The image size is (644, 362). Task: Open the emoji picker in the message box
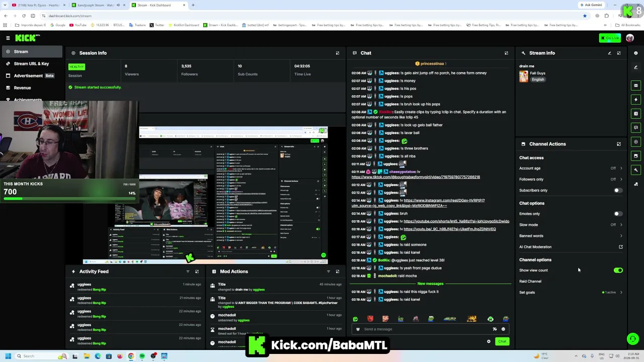click(x=503, y=329)
